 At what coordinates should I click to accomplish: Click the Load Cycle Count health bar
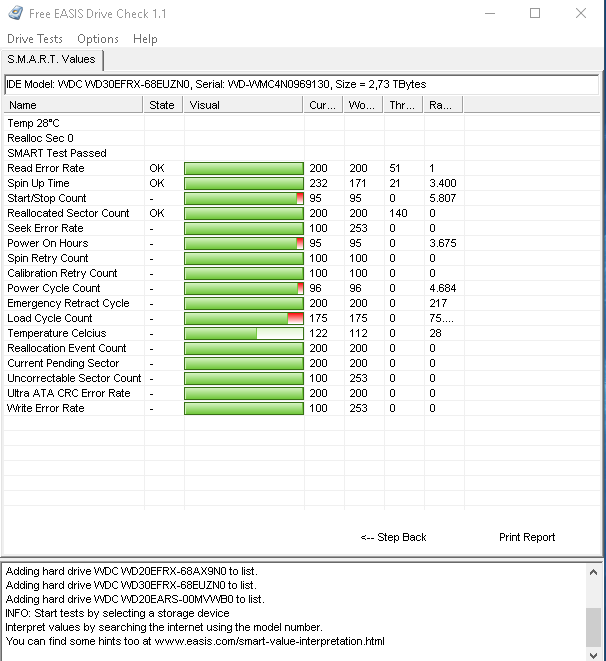[x=243, y=318]
